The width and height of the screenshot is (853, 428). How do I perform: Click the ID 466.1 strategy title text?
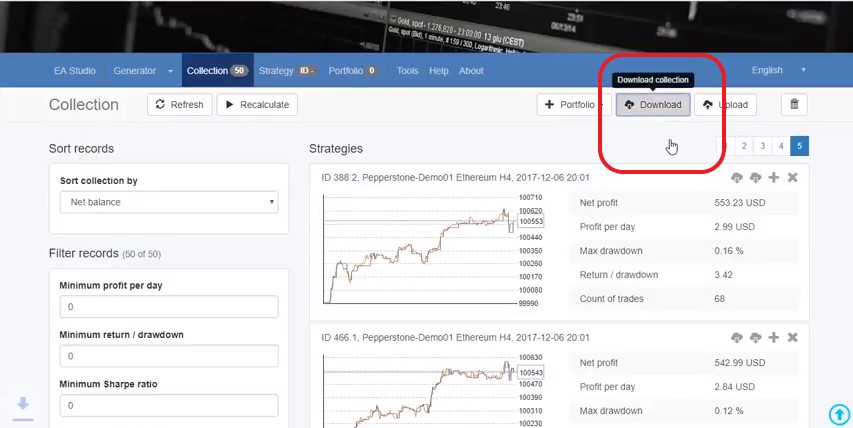[455, 337]
